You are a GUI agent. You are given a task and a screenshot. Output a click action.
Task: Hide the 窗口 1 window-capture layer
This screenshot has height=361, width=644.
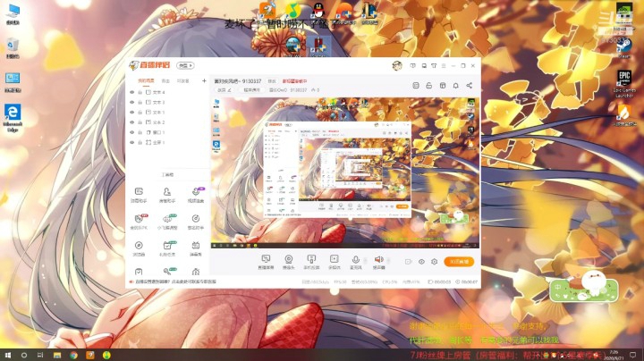click(131, 132)
